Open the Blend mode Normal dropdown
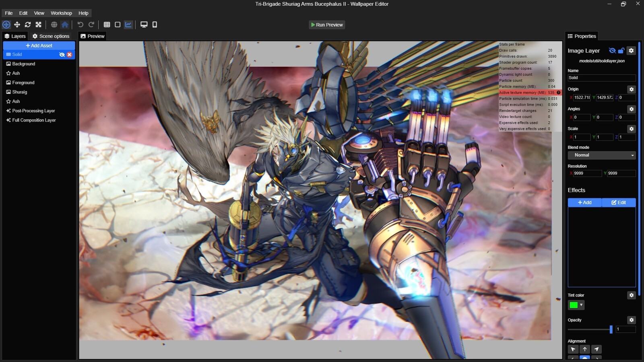This screenshot has height=362, width=644. pyautogui.click(x=602, y=155)
